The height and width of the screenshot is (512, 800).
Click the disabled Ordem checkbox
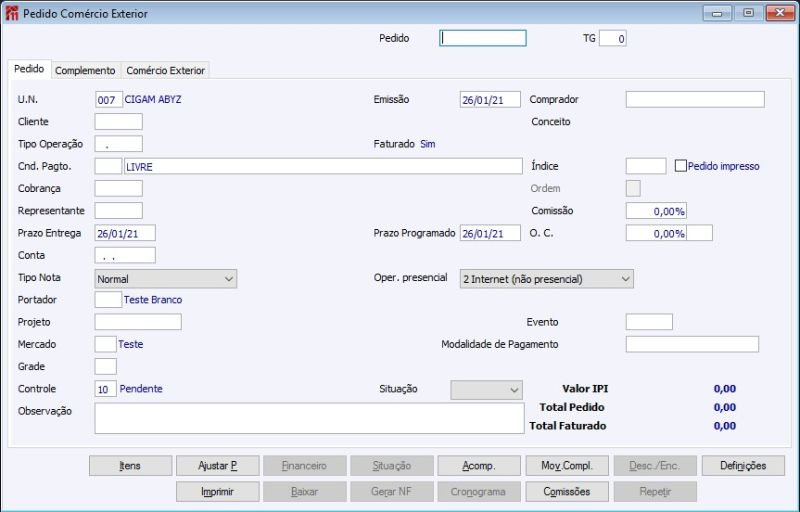[x=633, y=188]
